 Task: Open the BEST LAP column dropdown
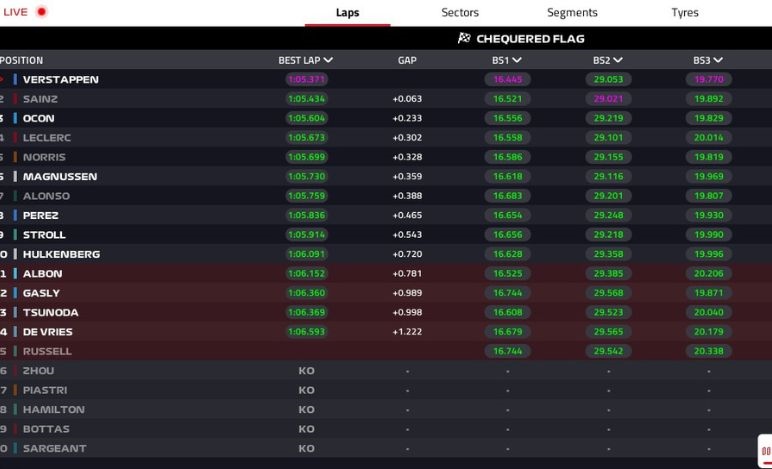[x=328, y=60]
